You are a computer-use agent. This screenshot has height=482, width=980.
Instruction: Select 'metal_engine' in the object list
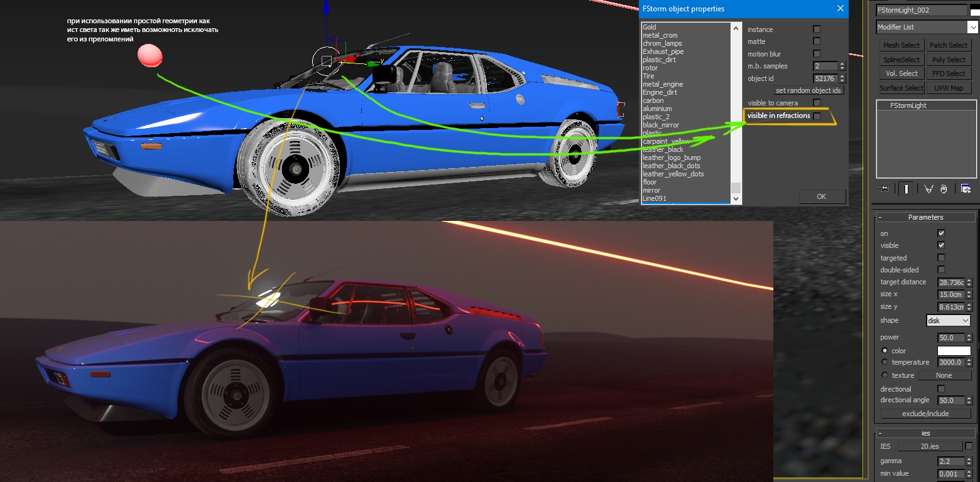(663, 84)
